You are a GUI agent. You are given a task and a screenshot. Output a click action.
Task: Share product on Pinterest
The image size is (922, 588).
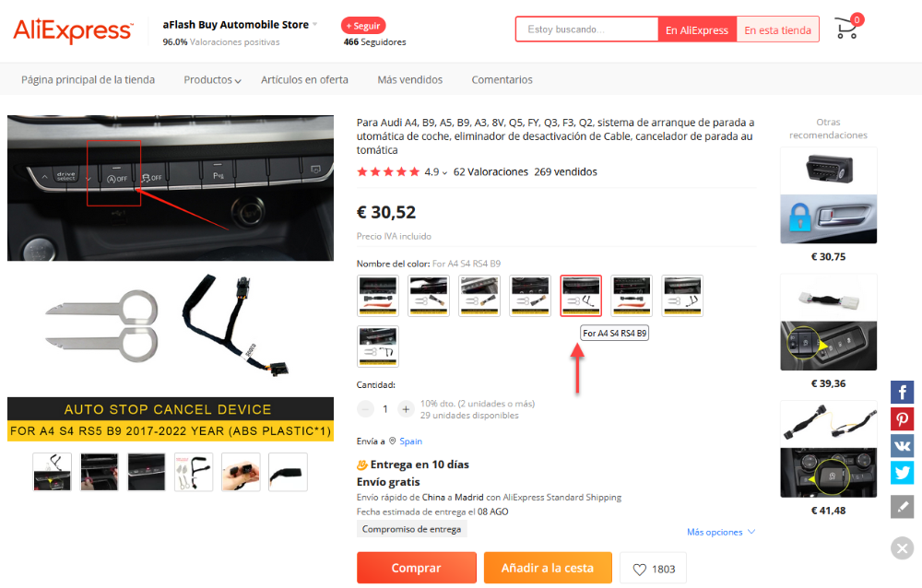tap(902, 419)
